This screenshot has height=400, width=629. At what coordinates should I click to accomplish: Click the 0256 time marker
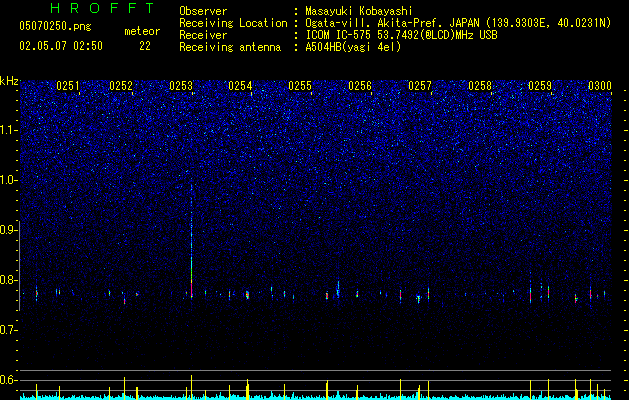pos(360,86)
